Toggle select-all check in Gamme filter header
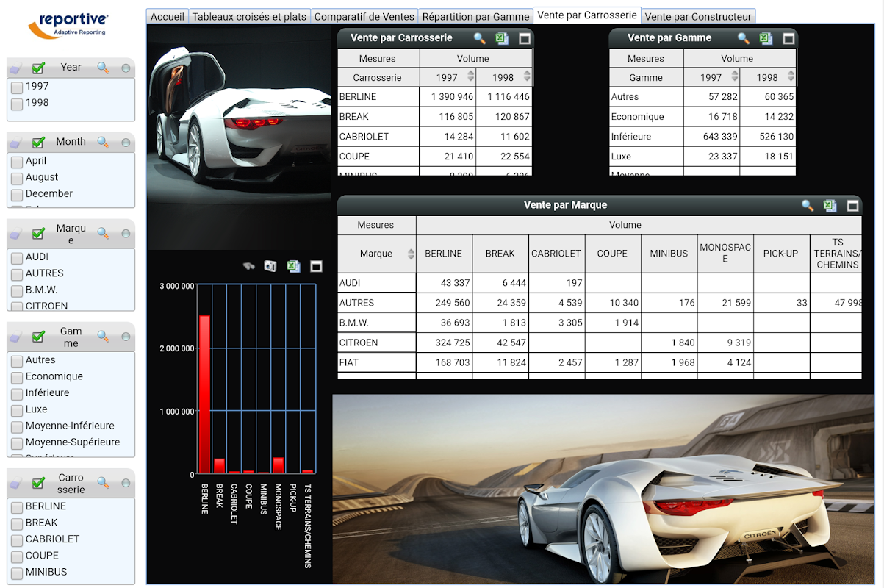Screen dimensions: 884x588 38,337
